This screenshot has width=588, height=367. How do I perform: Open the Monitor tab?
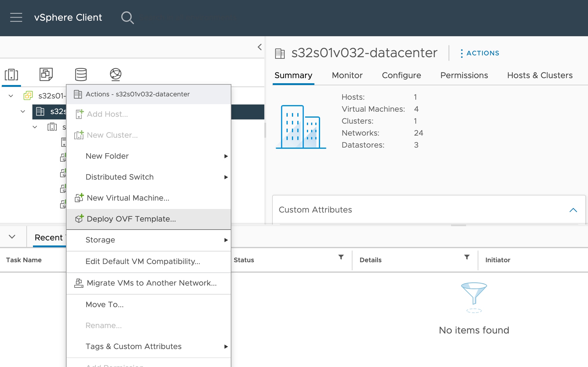coord(347,75)
